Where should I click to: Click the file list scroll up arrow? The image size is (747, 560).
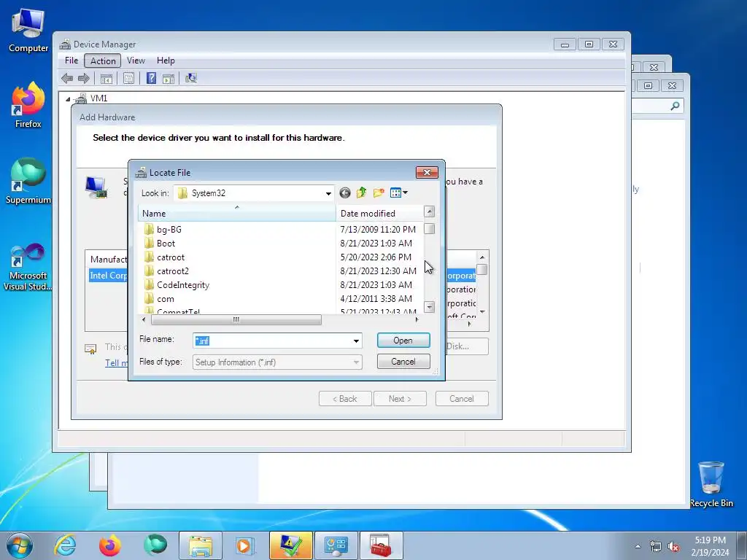coord(429,211)
